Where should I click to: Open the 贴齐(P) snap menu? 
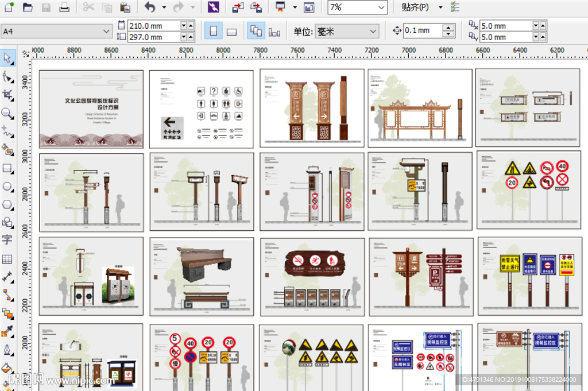tap(415, 7)
